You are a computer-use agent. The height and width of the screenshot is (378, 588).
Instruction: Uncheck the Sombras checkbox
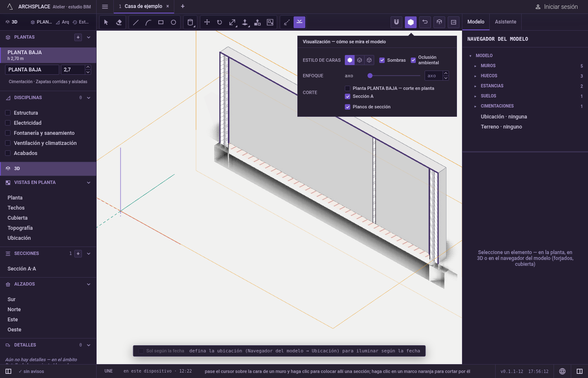click(x=382, y=60)
